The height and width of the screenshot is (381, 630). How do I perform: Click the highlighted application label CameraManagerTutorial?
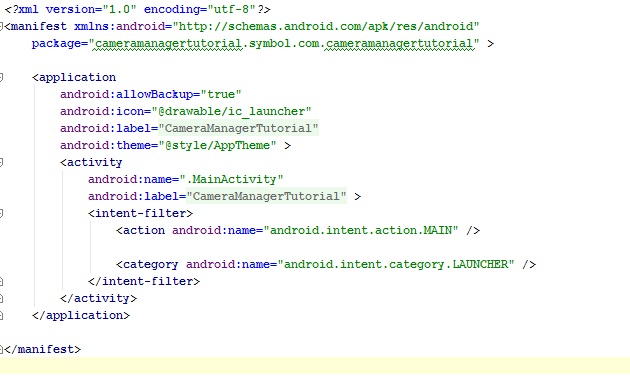coord(238,128)
